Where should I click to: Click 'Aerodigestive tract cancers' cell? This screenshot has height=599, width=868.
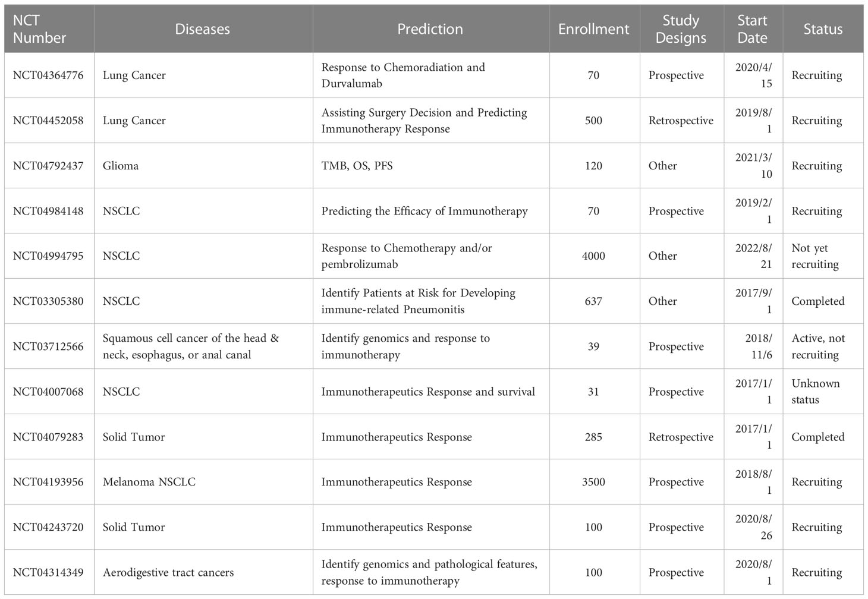(x=168, y=572)
